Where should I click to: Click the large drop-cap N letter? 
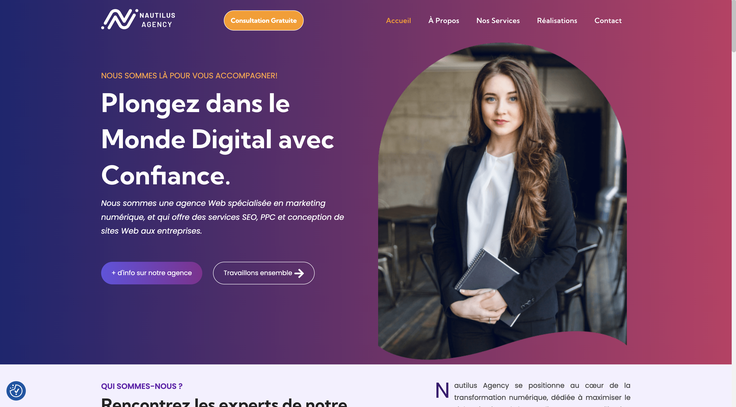point(442,391)
